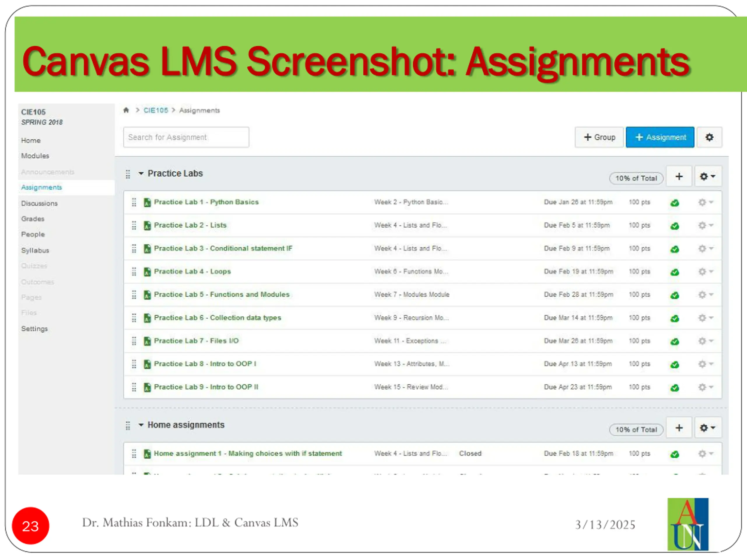Click the Practice Lab 5 assignment icon
Image resolution: width=747 pixels, height=560 pixels.
147,295
